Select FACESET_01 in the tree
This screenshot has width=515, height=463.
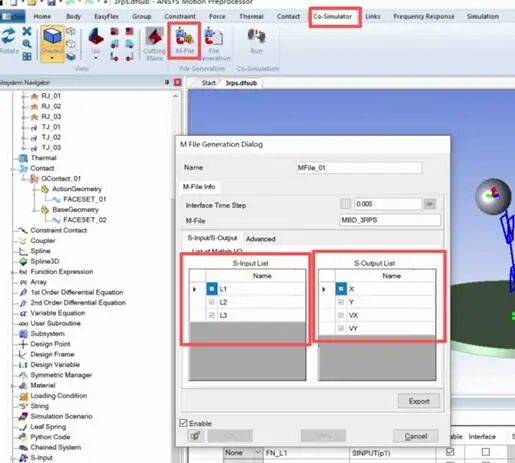[84, 199]
